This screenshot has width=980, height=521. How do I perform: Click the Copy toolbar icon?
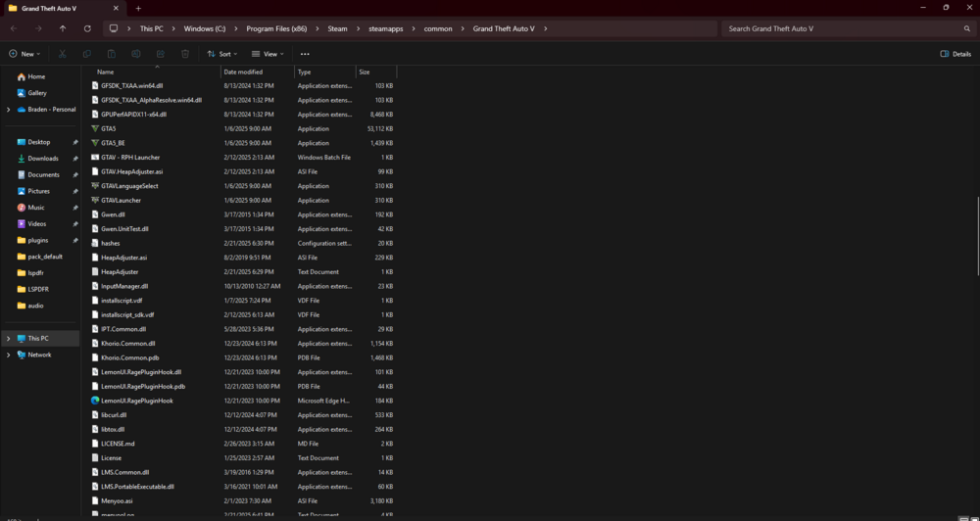87,54
